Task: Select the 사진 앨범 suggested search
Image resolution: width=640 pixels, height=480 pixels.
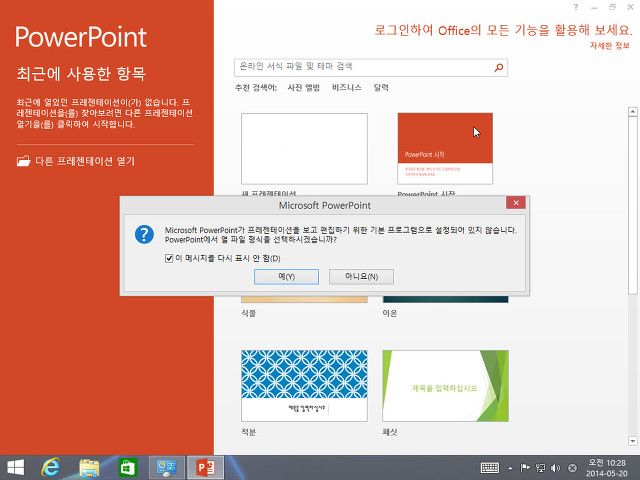Action: tap(304, 87)
